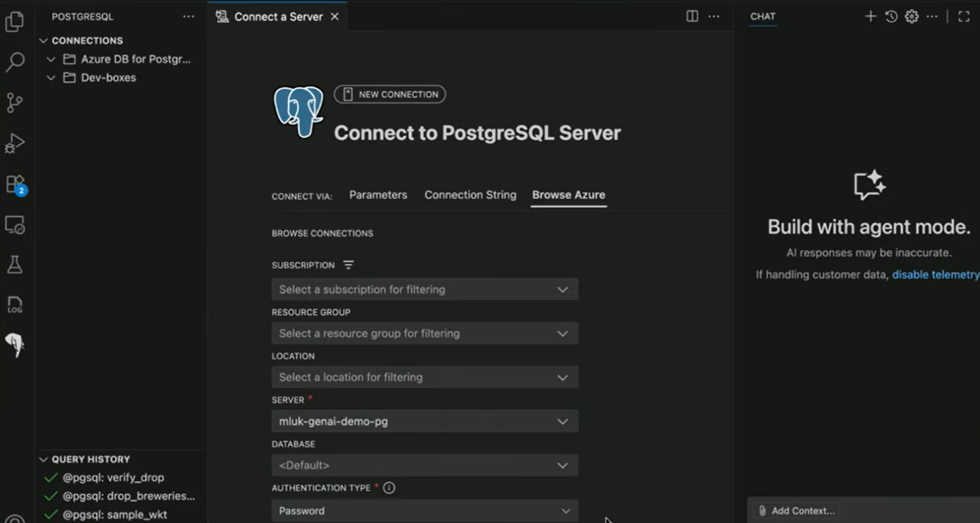Open the LOG output icon view
The image size is (980, 523).
pyautogui.click(x=14, y=305)
